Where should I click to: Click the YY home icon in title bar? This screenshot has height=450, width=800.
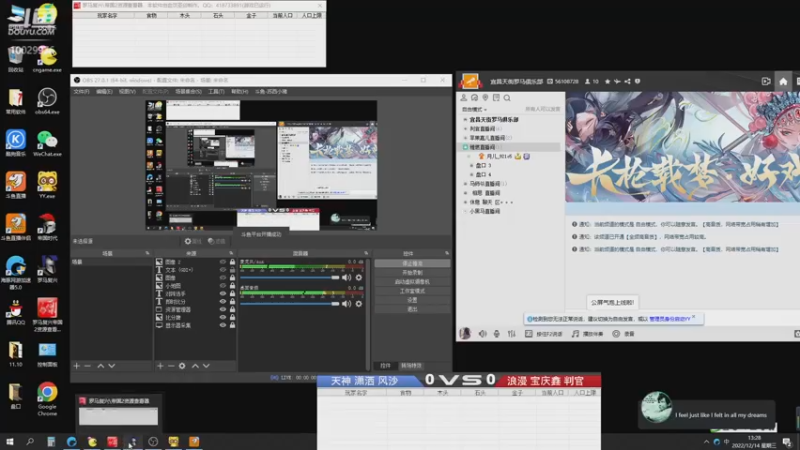coord(783,82)
